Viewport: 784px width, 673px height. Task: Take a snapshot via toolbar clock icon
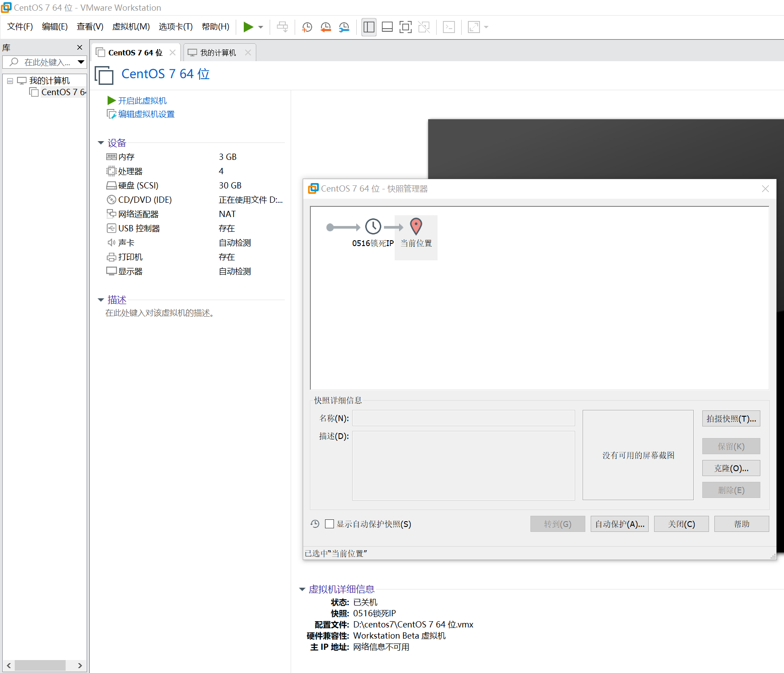(307, 27)
